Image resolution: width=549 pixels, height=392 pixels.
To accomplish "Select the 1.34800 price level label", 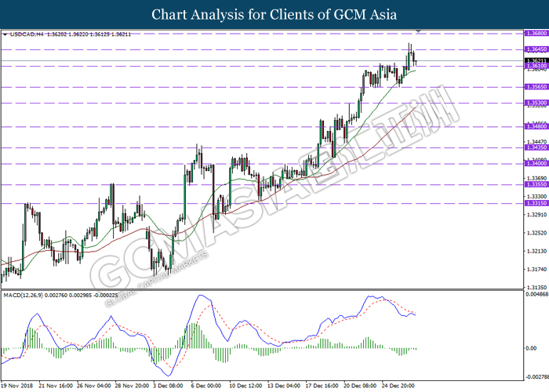I will (536, 127).
